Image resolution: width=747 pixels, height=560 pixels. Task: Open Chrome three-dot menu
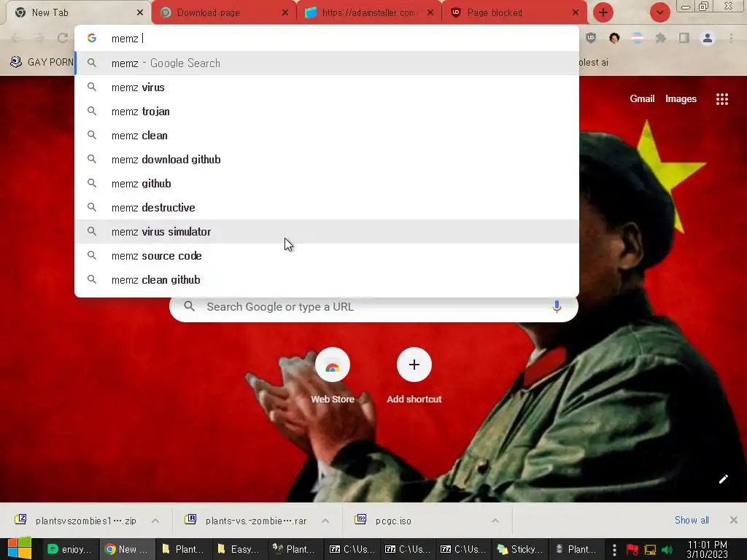(731, 38)
